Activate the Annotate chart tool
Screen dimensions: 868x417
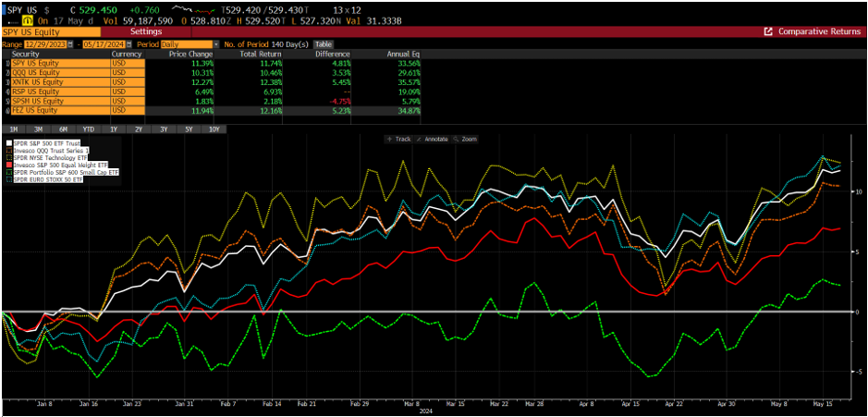click(x=432, y=139)
